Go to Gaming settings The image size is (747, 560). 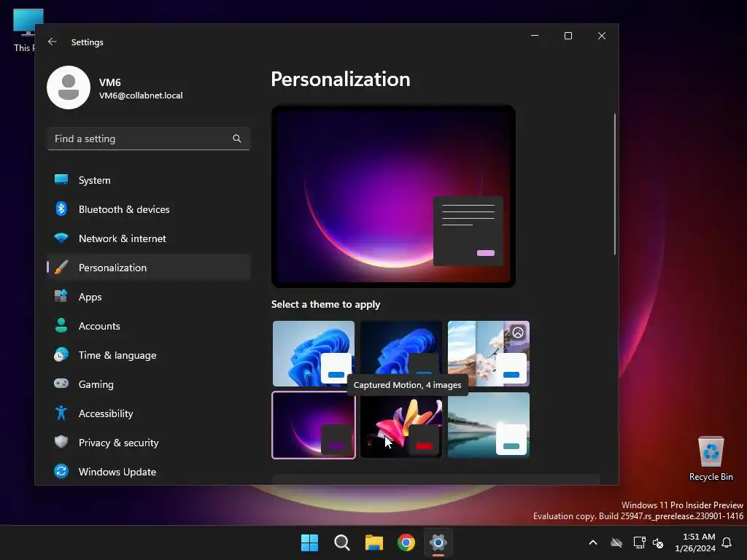(149, 384)
